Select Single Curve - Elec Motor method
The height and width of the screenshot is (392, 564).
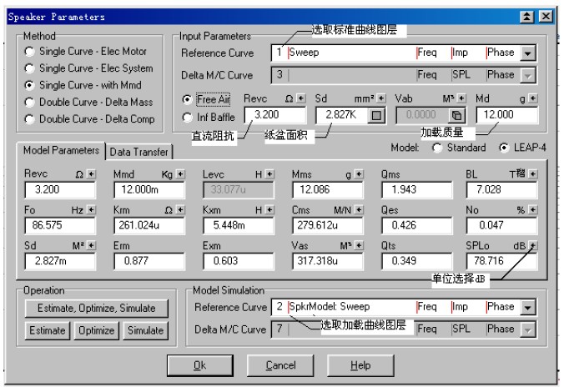(x=29, y=52)
